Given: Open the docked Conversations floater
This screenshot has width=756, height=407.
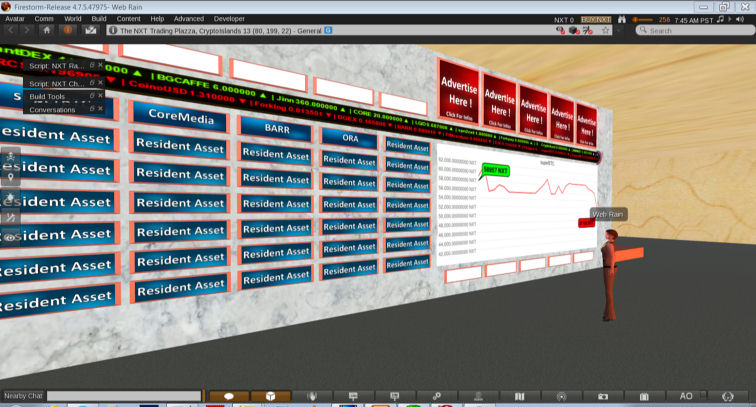Looking at the screenshot, I should tap(52, 109).
